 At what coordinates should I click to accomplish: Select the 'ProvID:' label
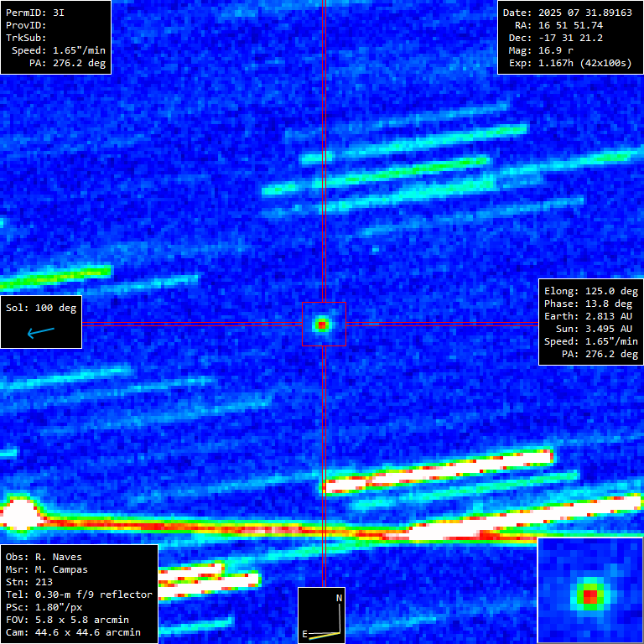pos(26,25)
